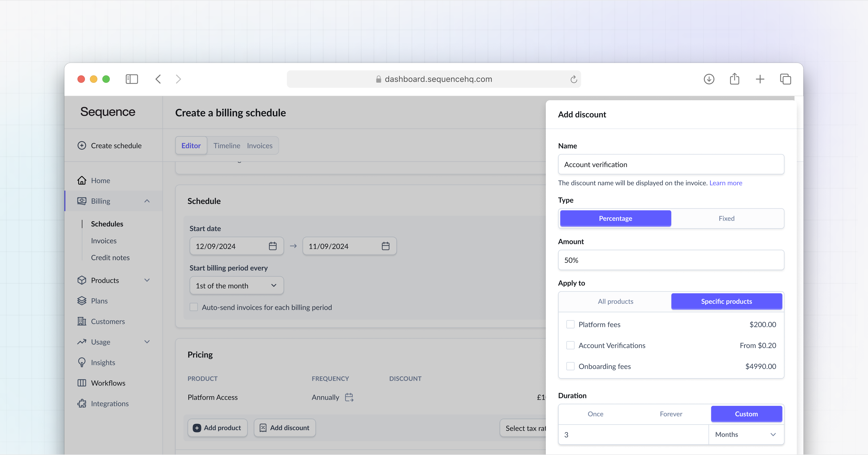Click the Home sidebar icon
Screen dimensions: 868x455
[x=82, y=180]
